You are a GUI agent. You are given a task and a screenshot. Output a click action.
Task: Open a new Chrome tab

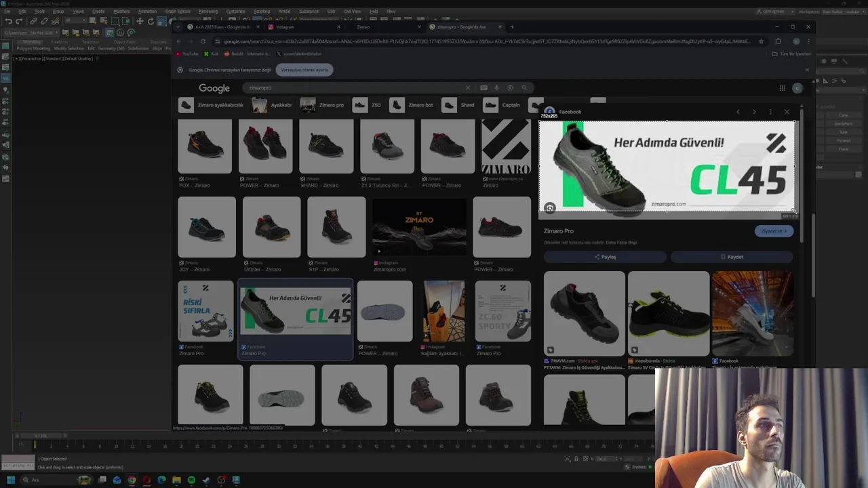coord(512,27)
